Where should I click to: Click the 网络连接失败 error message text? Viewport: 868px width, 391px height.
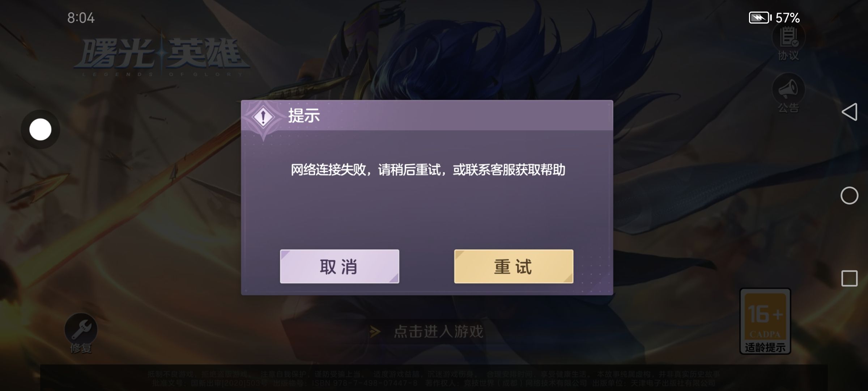(428, 170)
